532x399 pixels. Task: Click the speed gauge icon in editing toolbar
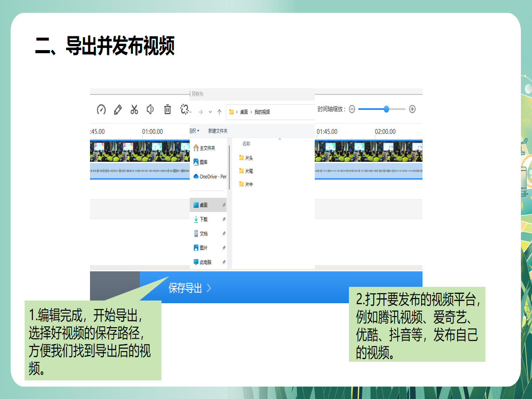[102, 110]
